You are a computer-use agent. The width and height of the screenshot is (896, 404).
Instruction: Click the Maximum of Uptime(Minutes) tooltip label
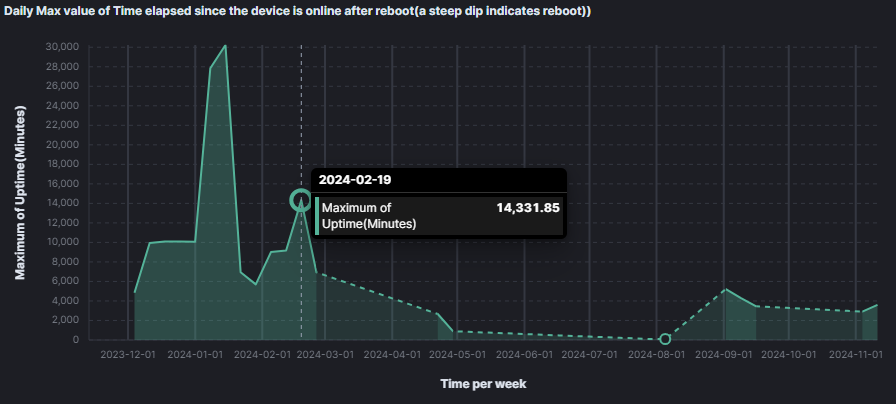pos(369,215)
